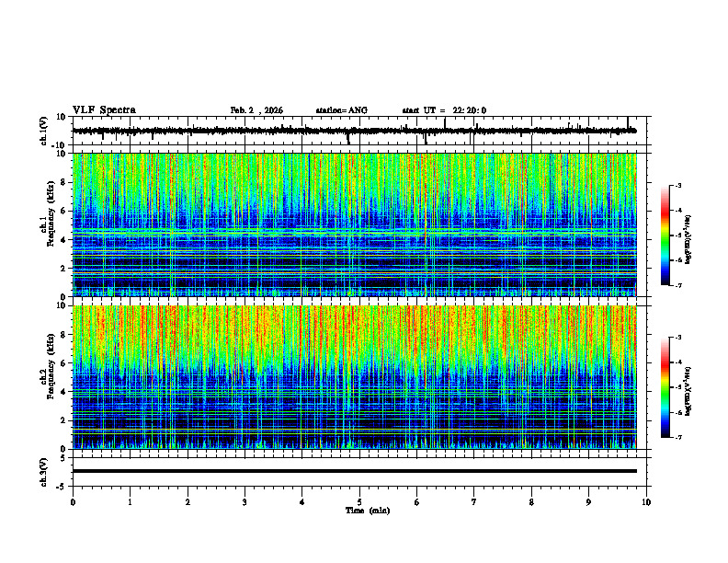Click the "2" tick on the time axis
The image size is (728, 563).
(x=188, y=502)
